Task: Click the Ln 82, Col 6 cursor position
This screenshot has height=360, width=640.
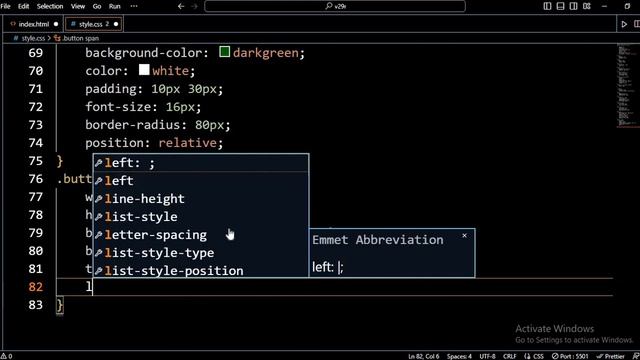Action: point(423,356)
